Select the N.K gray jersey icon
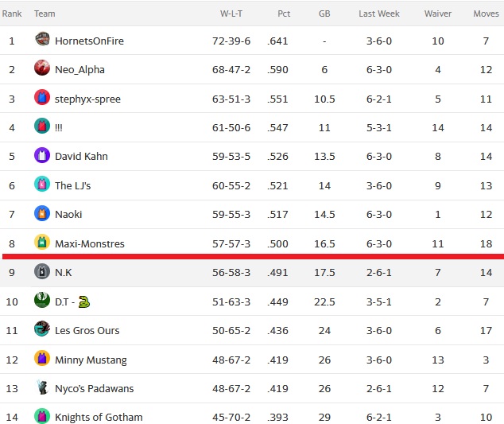 (42, 271)
